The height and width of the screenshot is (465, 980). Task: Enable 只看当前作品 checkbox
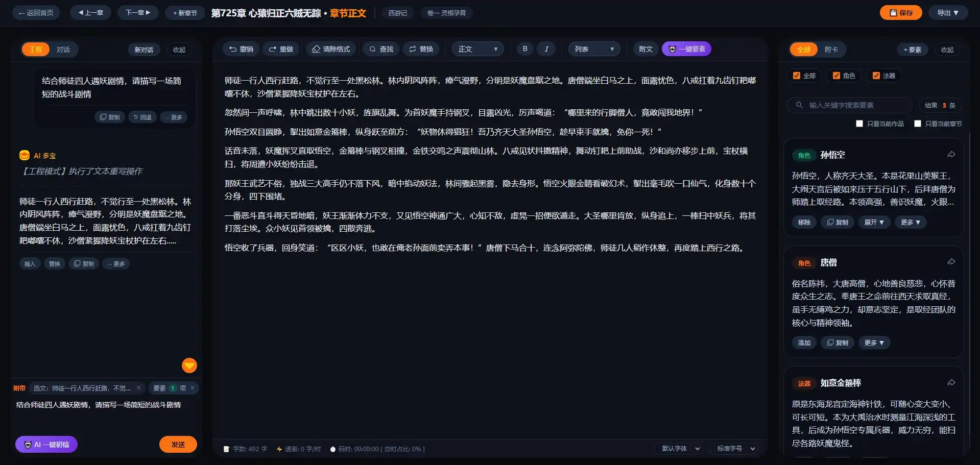(x=859, y=124)
